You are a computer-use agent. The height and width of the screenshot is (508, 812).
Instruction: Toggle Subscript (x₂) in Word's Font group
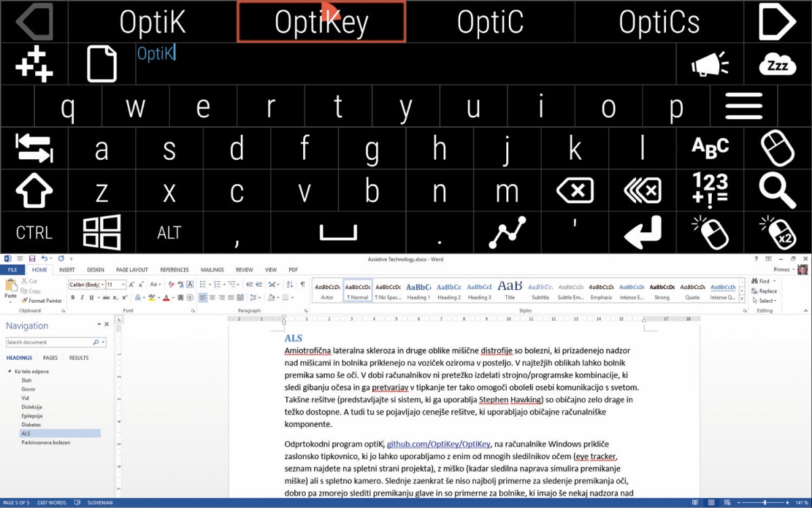114,297
